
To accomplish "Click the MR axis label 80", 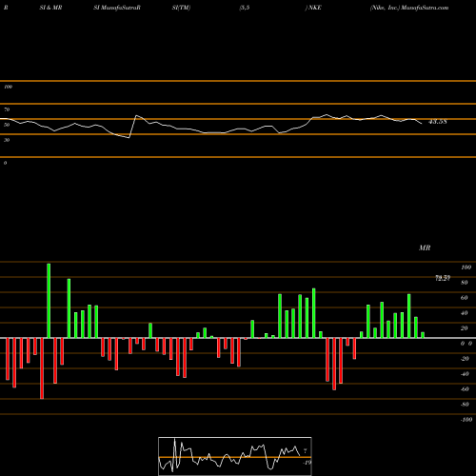I will tap(464, 283).
